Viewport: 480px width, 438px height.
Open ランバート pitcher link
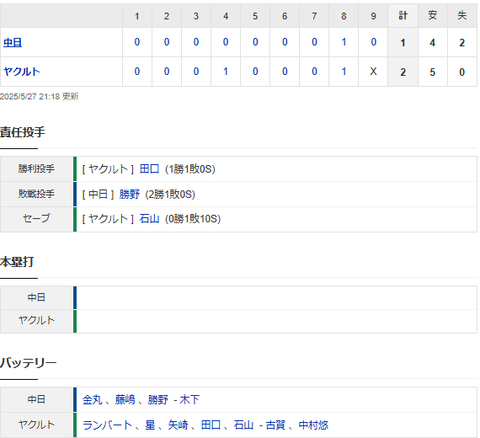107,425
